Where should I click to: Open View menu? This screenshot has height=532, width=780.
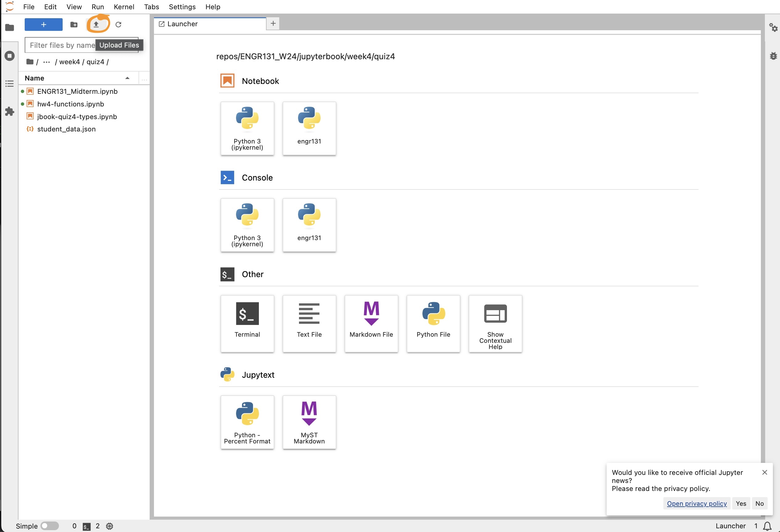(74, 7)
